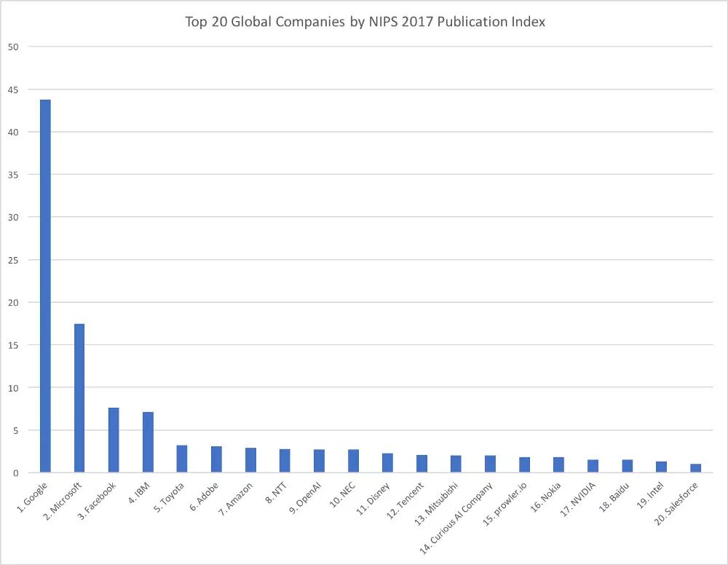Image resolution: width=728 pixels, height=565 pixels.
Task: Click the '19. Intel' axis label
Action: click(650, 495)
